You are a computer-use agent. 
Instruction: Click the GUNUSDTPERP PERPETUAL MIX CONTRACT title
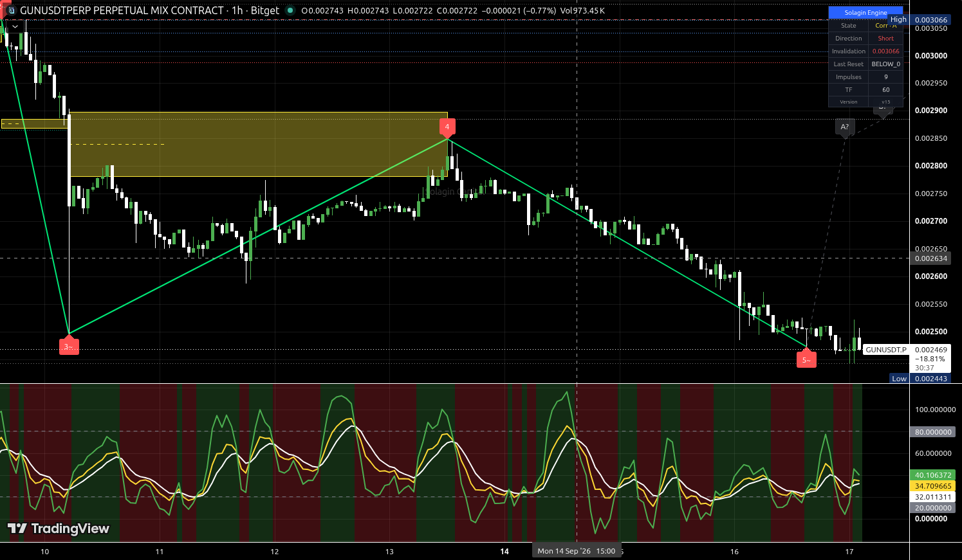point(122,10)
